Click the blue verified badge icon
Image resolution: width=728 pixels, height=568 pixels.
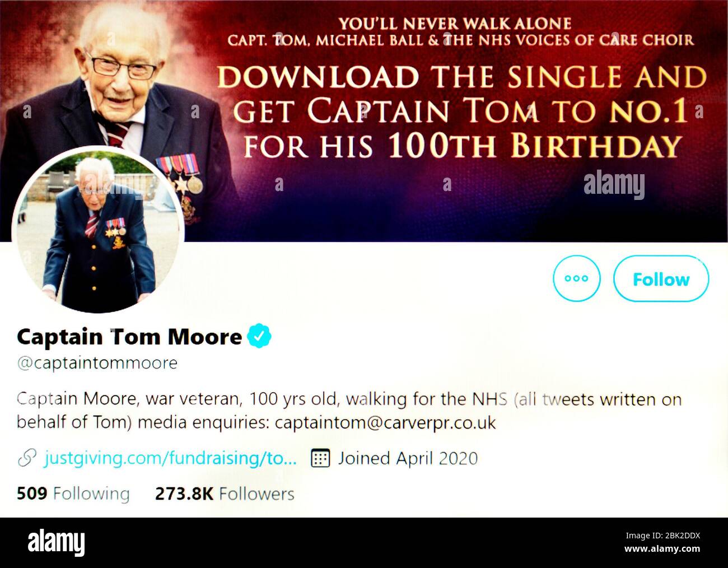click(x=259, y=337)
